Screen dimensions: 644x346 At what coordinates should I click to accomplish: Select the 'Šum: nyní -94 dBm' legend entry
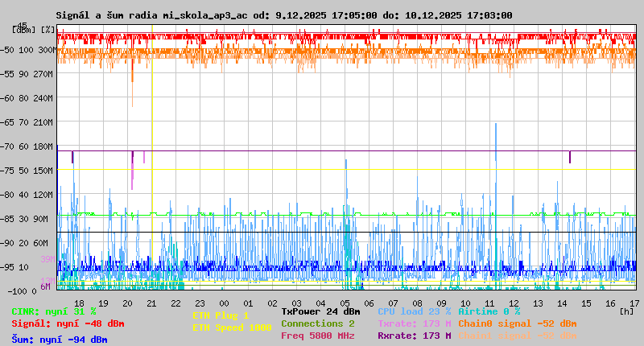[x=60, y=340]
